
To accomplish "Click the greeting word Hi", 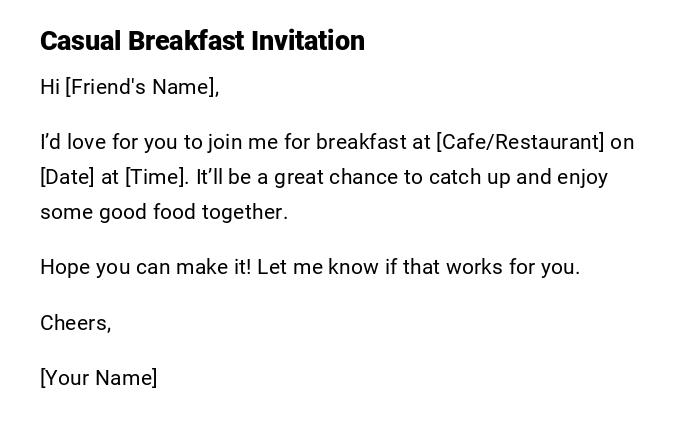I will point(50,87).
